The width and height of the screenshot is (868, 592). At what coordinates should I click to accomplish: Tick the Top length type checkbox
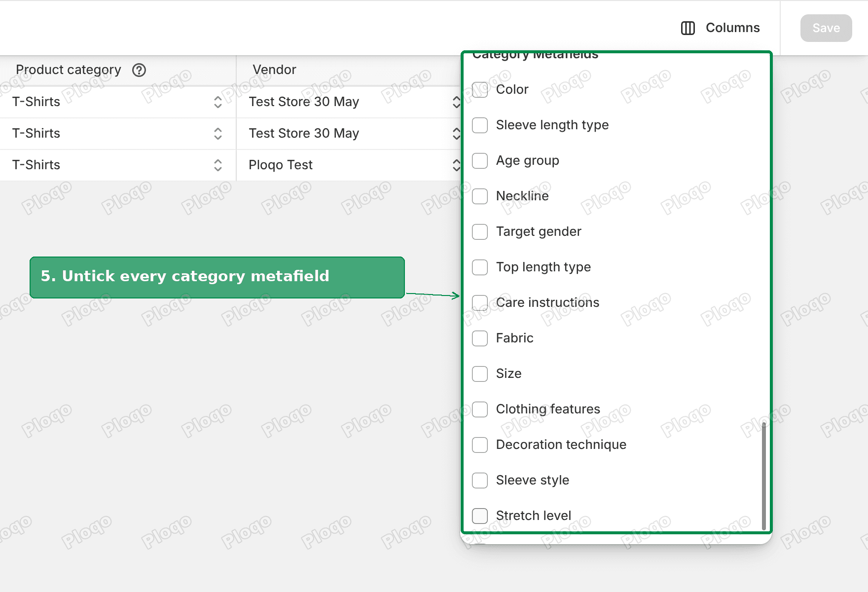(x=480, y=267)
